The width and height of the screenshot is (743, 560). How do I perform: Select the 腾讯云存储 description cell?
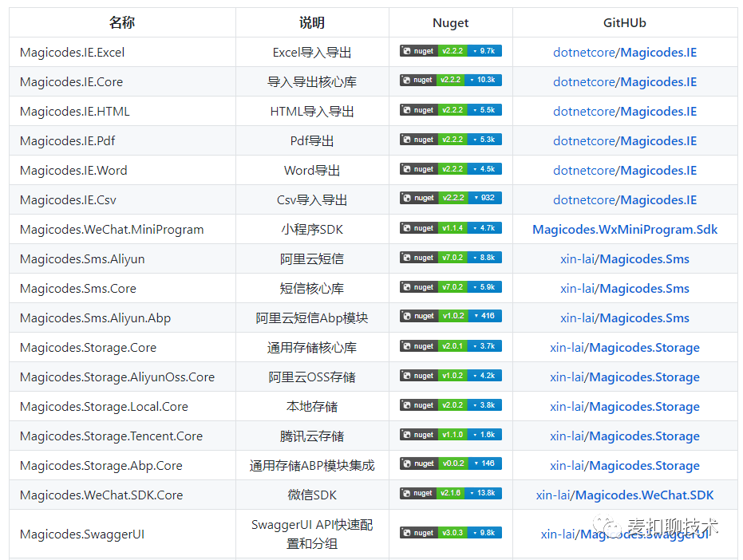tap(312, 436)
